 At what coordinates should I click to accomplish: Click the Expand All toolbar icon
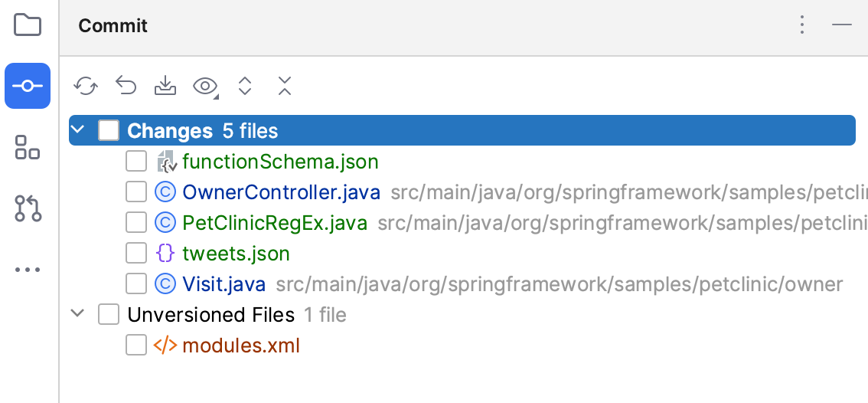(x=245, y=86)
